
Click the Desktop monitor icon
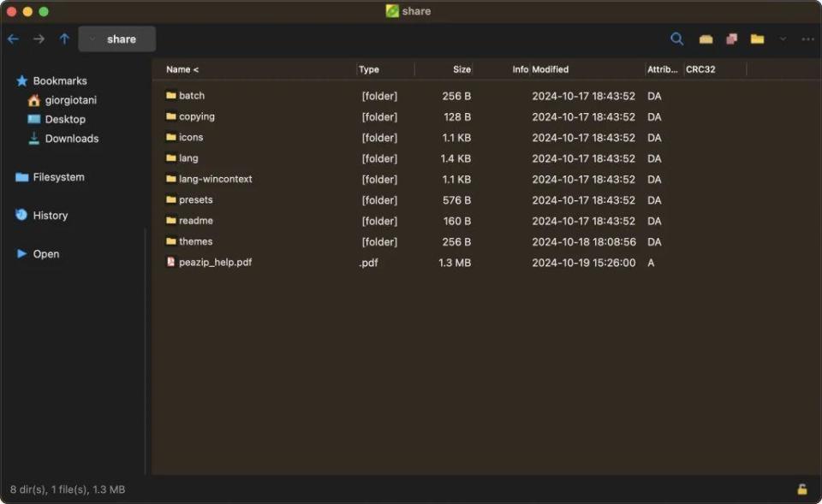tap(34, 120)
